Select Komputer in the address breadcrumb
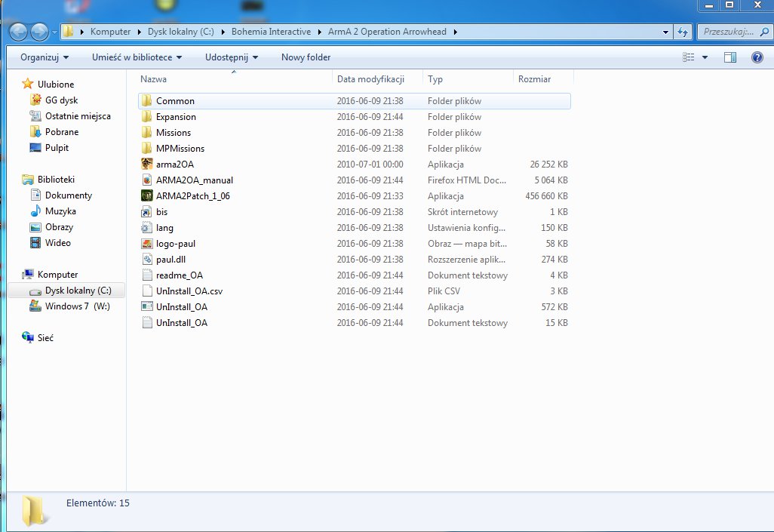 pos(111,32)
